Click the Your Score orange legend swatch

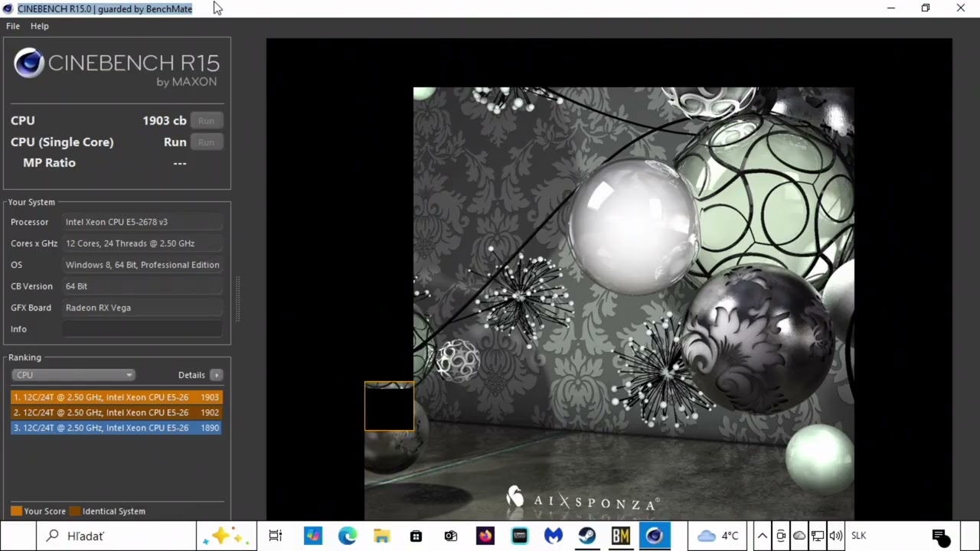click(16, 511)
